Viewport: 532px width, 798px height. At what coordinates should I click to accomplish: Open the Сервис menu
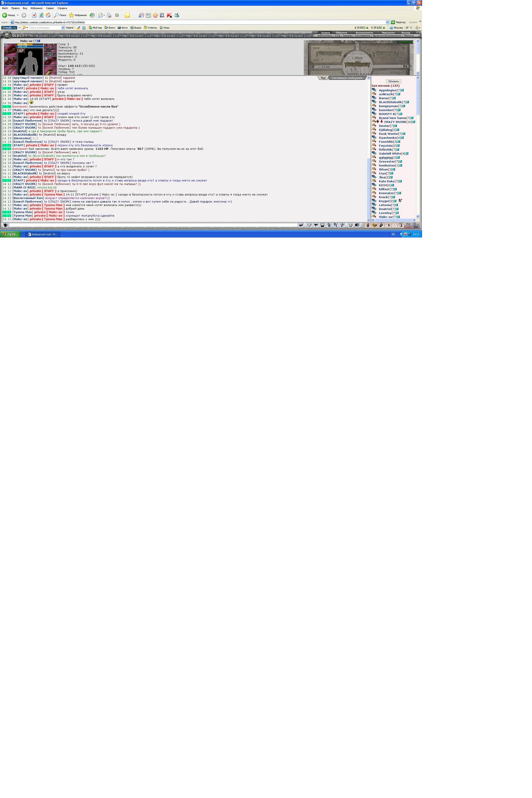point(50,8)
